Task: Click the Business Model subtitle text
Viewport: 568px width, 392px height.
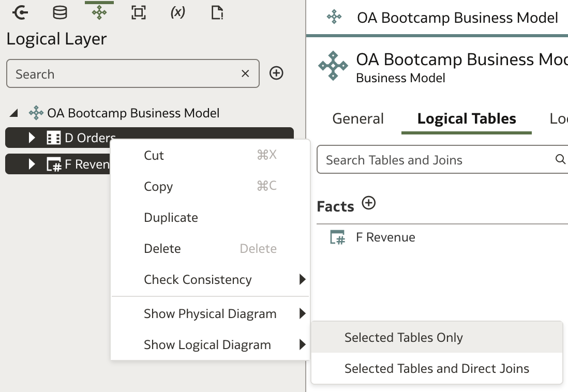Action: (400, 78)
